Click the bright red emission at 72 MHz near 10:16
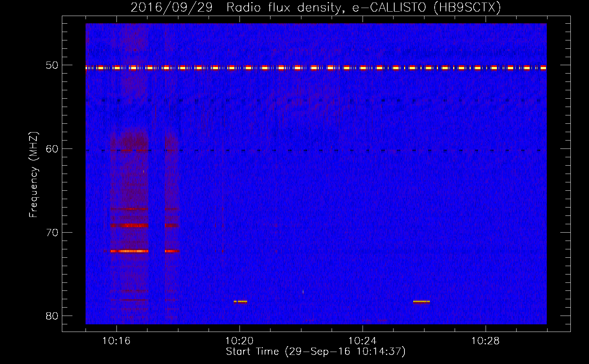Viewport: 589px width, 364px height. click(129, 251)
